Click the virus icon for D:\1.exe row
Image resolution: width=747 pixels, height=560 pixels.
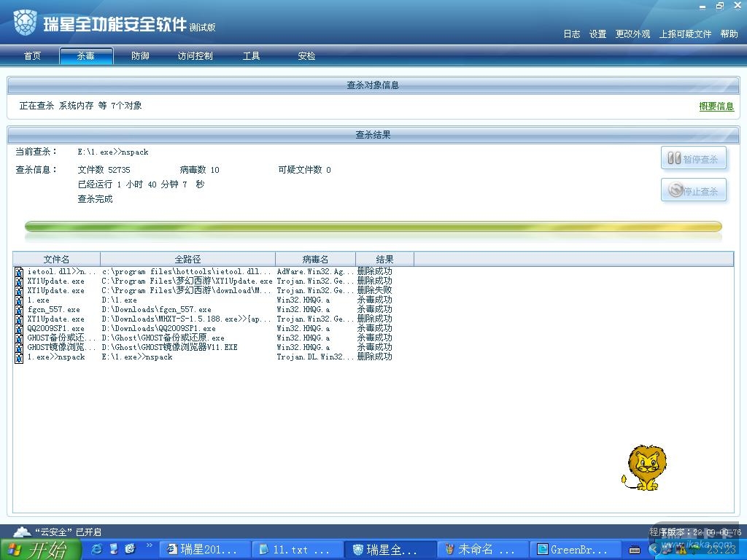[x=19, y=300]
